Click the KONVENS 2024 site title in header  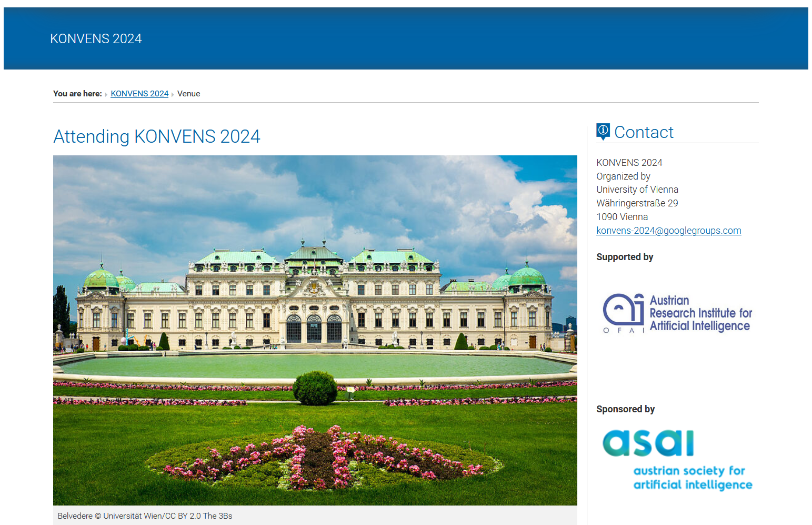pyautogui.click(x=96, y=38)
